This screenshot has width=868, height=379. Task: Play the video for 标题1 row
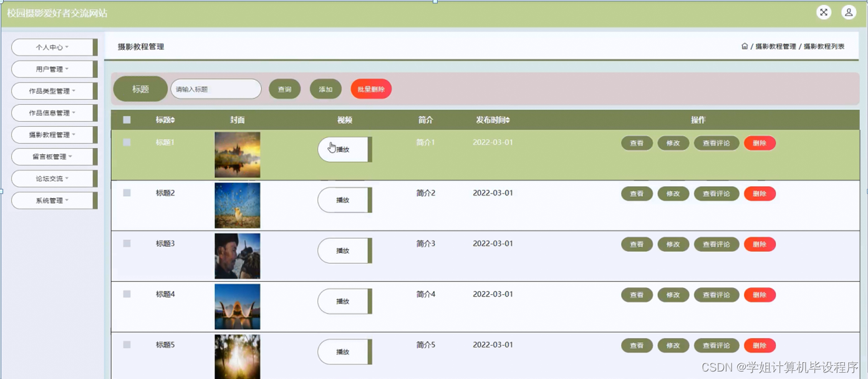(x=344, y=149)
